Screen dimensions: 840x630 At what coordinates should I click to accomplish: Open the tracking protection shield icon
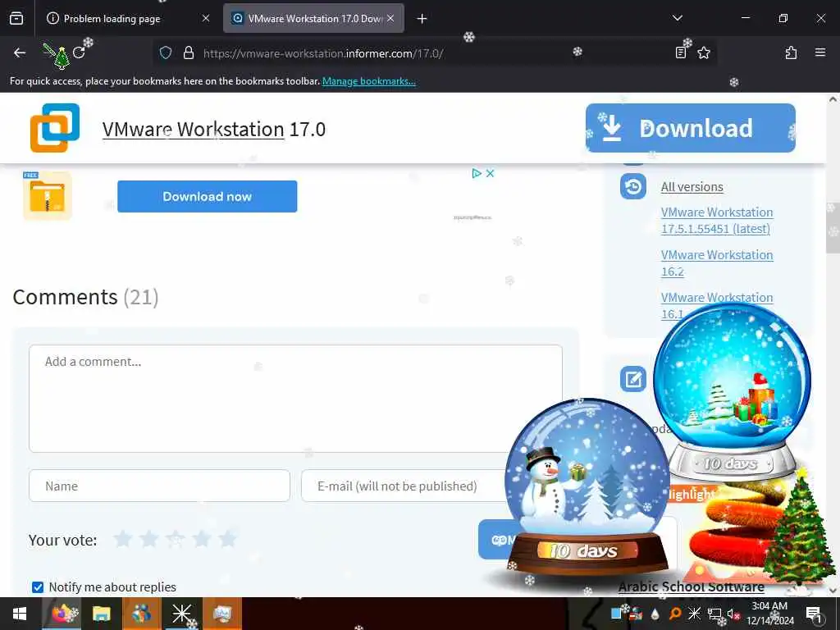coord(166,52)
